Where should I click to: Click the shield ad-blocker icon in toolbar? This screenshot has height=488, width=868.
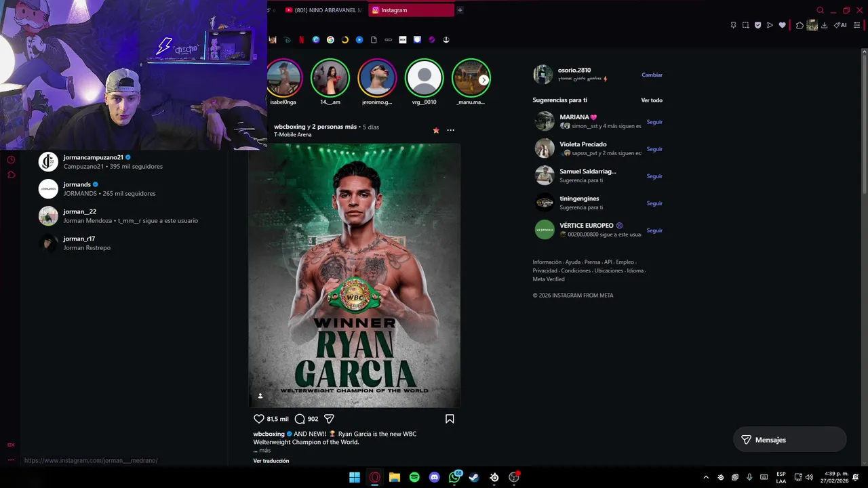[757, 25]
